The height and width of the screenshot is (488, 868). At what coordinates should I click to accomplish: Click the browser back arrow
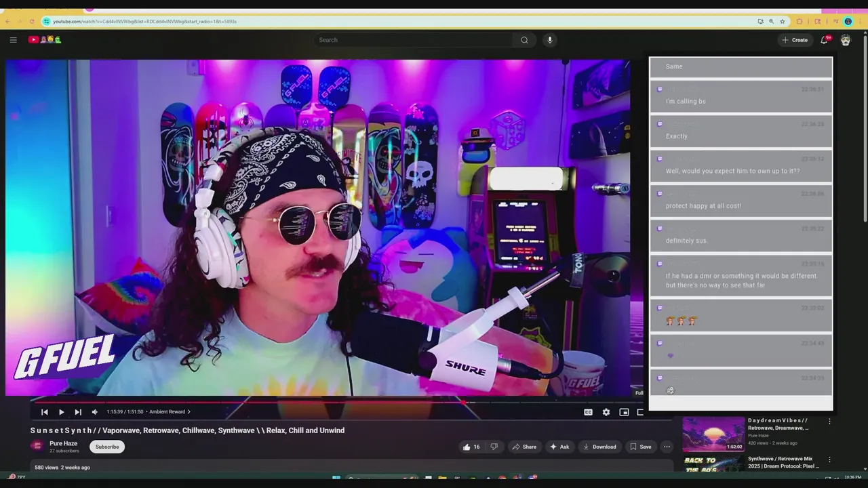(x=7, y=21)
